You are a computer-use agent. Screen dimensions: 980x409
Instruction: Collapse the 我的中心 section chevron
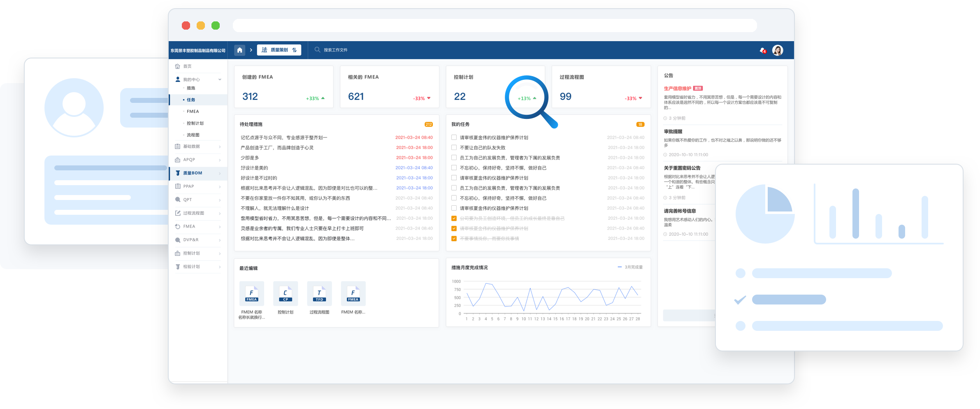pos(220,79)
